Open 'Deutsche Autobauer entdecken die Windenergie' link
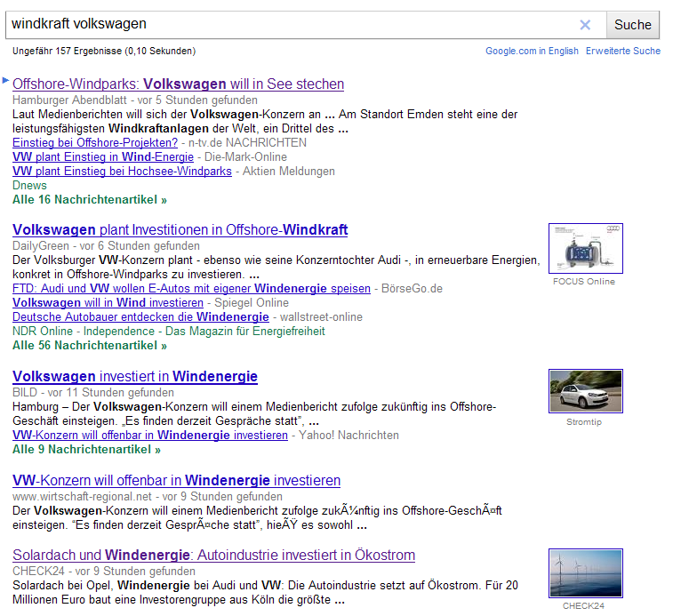689x616 pixels. point(140,316)
